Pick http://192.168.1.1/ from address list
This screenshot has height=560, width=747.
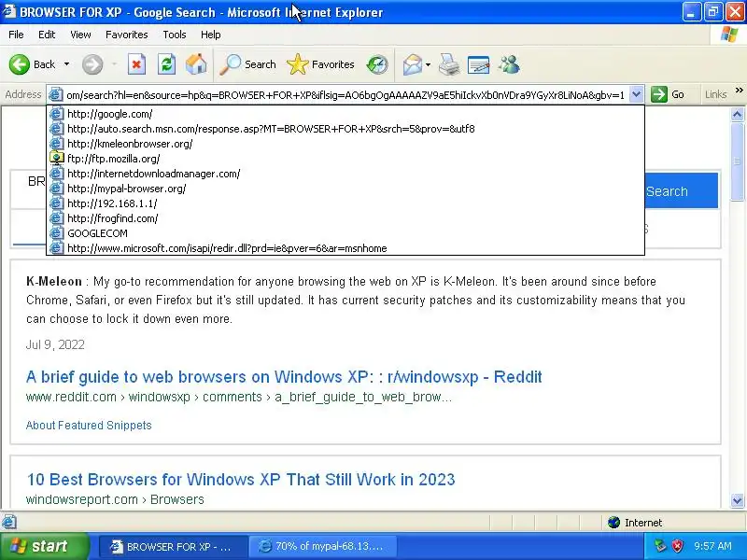pyautogui.click(x=345, y=203)
